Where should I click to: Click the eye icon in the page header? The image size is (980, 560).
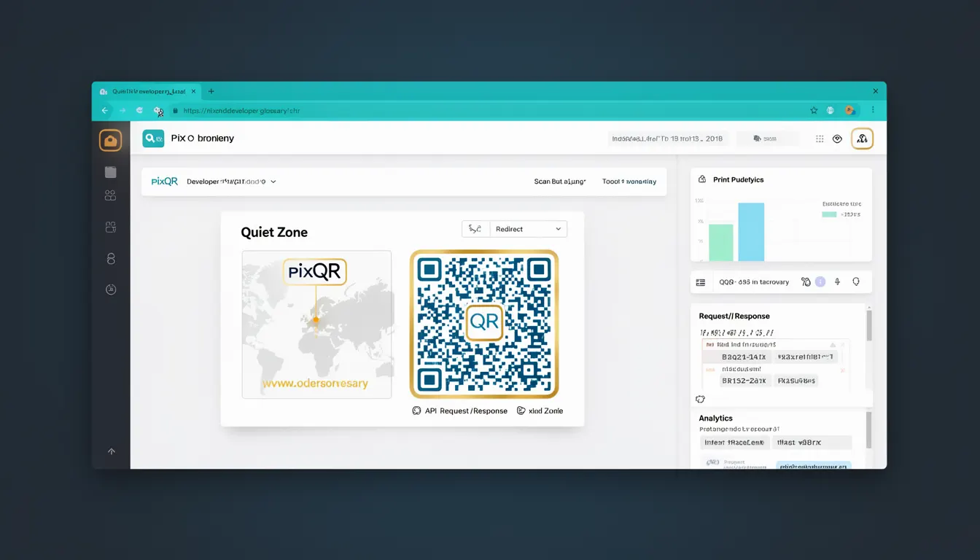click(x=837, y=139)
